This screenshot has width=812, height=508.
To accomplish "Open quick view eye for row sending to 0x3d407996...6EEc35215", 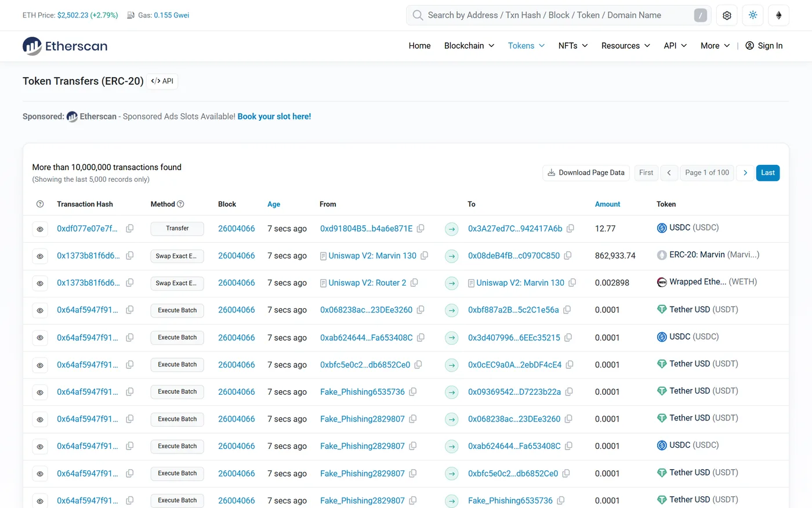I will coord(40,338).
